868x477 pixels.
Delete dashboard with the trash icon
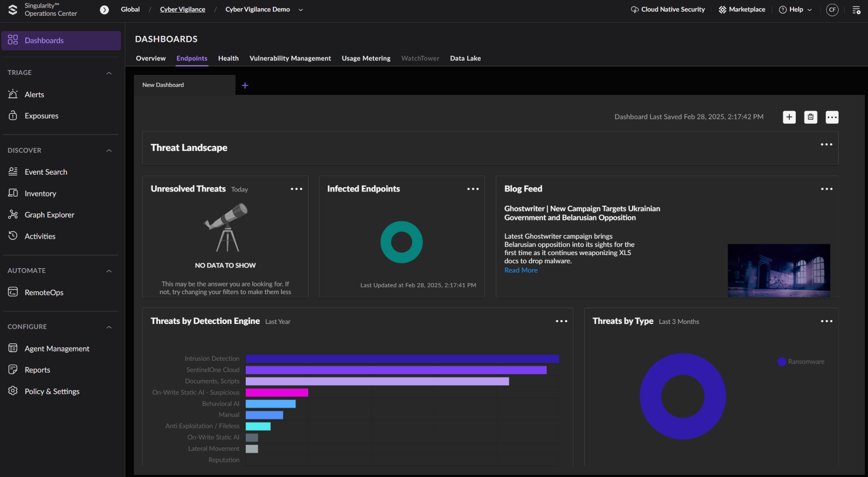pyautogui.click(x=810, y=117)
